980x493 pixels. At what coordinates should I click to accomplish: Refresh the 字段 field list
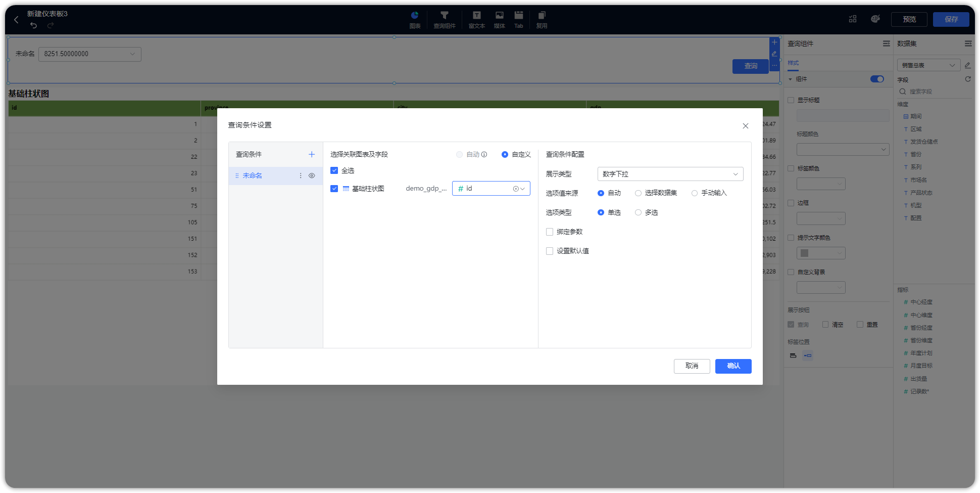coord(968,79)
